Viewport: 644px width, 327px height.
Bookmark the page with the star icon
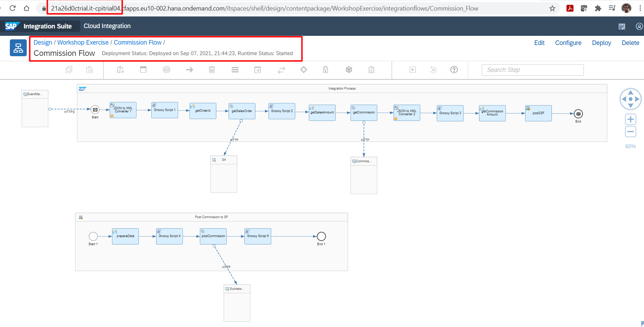(x=552, y=8)
